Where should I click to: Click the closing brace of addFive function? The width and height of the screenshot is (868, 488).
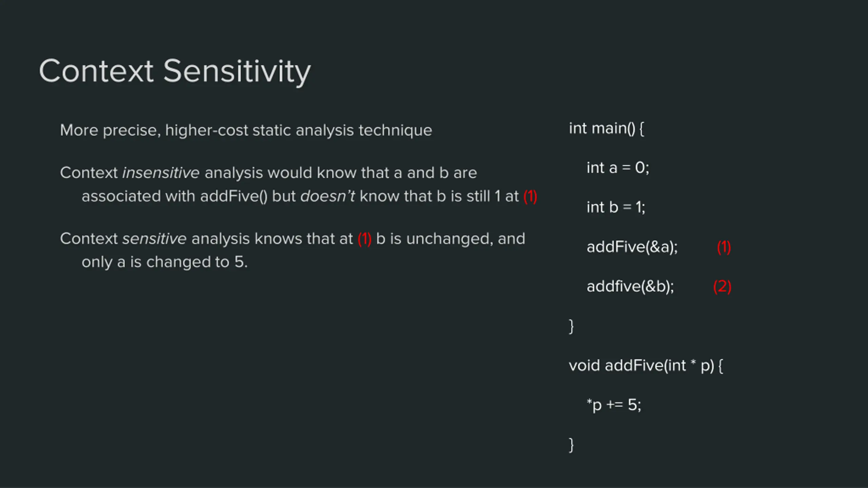pyautogui.click(x=571, y=445)
